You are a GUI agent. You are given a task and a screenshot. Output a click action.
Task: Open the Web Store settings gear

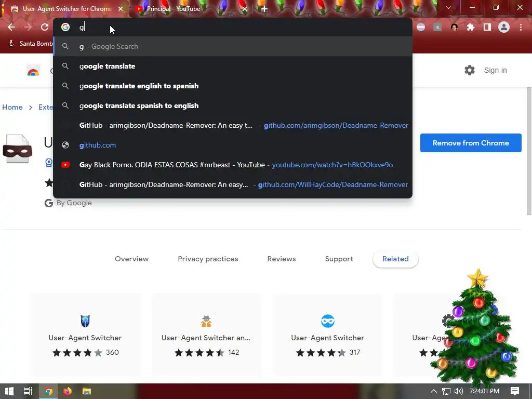(470, 70)
